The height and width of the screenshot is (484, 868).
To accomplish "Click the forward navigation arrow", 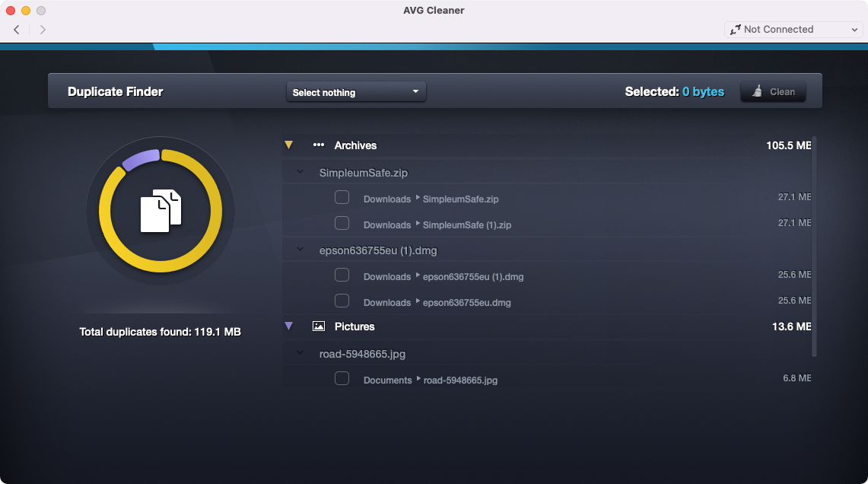I will (x=43, y=30).
